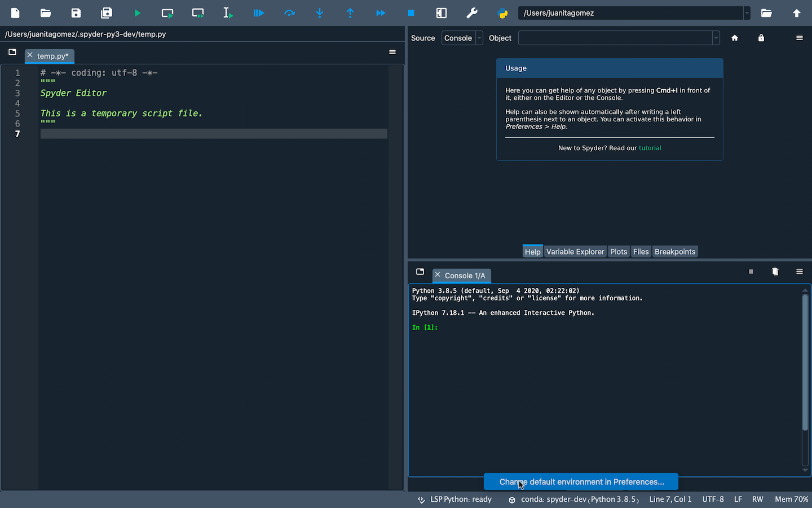Click the LF end-of-line indicator
This screenshot has height=508, width=812.
coord(738,500)
